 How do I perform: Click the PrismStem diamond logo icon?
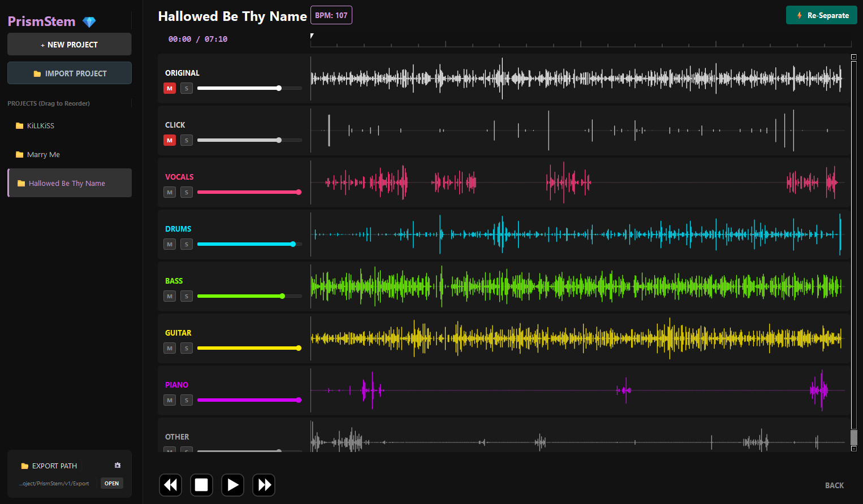89,22
